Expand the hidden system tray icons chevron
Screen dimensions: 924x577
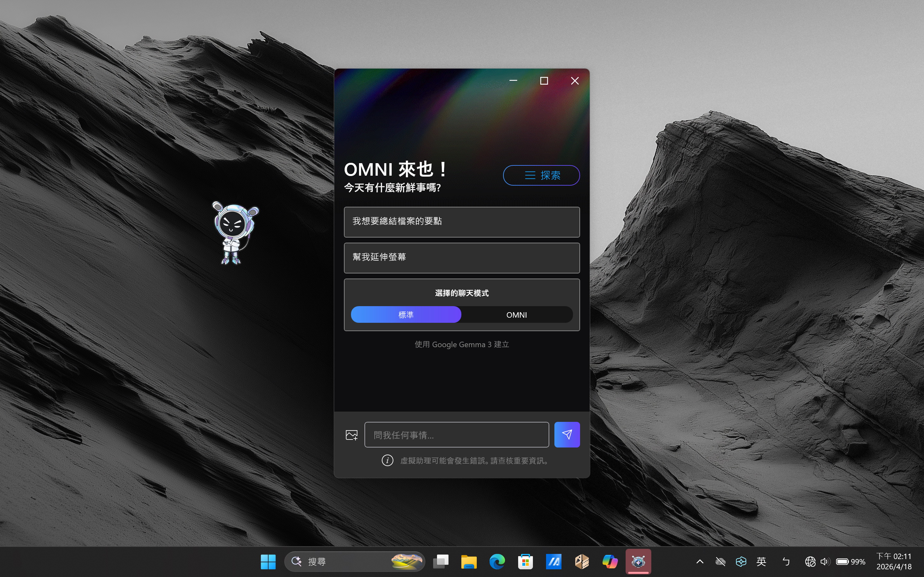pos(699,561)
